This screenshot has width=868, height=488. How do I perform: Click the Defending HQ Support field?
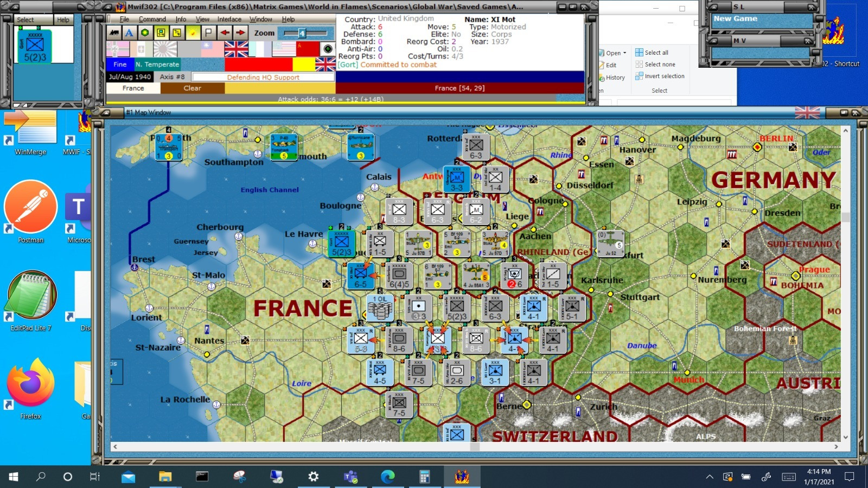pos(263,77)
